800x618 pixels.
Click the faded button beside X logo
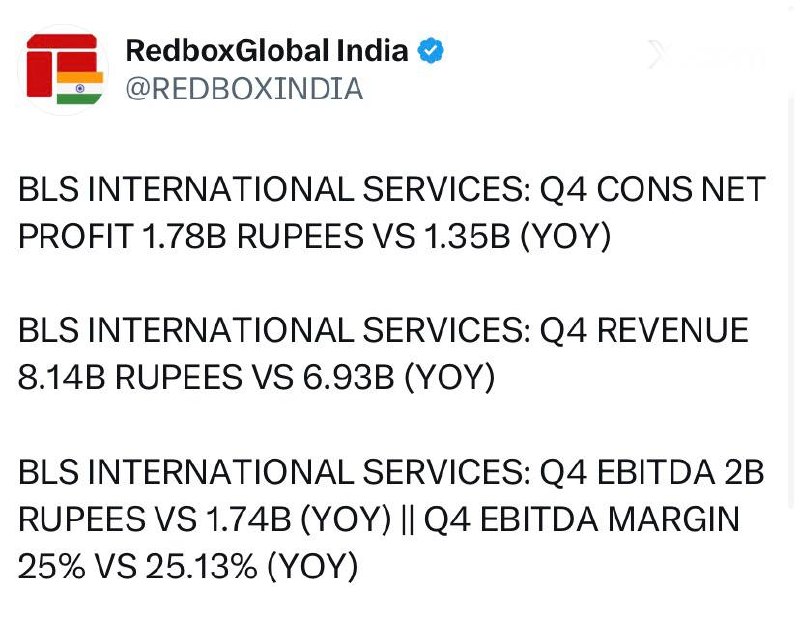click(724, 56)
